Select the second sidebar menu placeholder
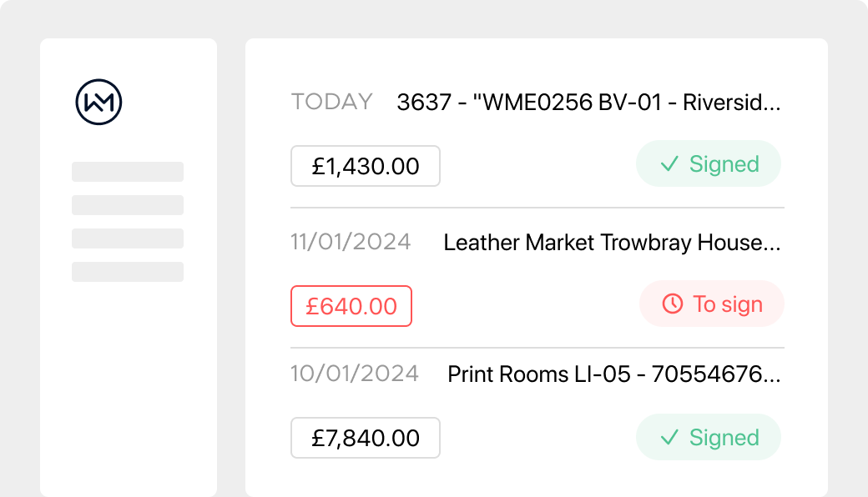The image size is (868, 497). (x=128, y=205)
